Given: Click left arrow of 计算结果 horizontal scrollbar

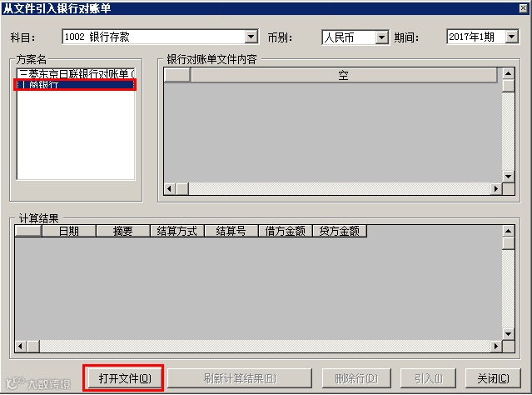Looking at the screenshot, I should (x=21, y=346).
